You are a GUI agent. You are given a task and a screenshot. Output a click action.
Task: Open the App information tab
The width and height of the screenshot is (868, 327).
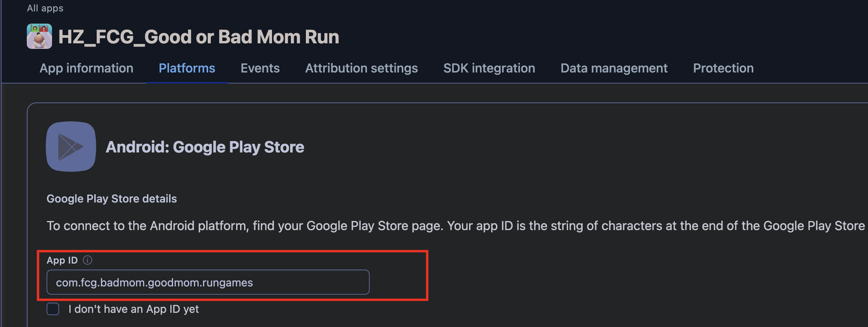pyautogui.click(x=86, y=68)
